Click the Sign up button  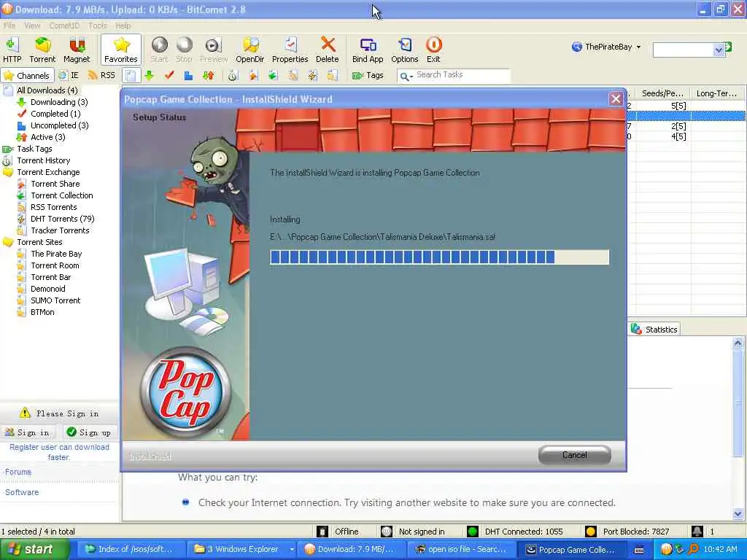(x=90, y=432)
